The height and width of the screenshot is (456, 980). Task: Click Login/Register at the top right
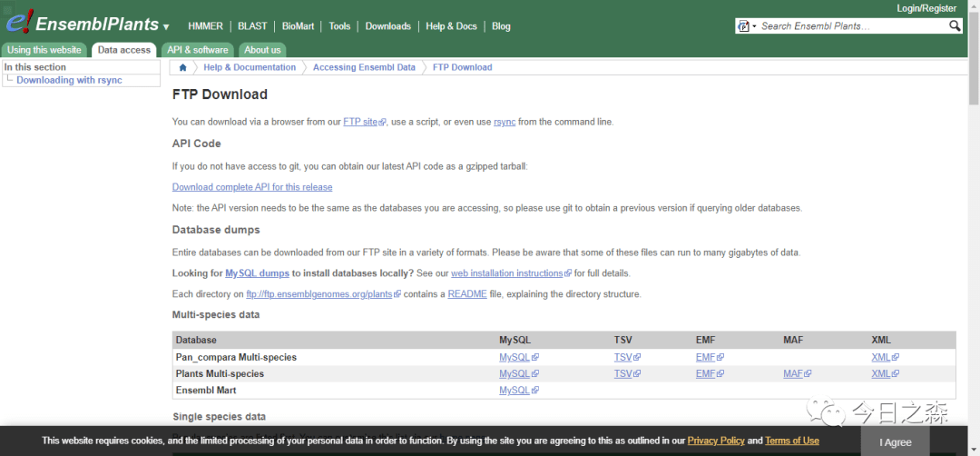point(926,8)
